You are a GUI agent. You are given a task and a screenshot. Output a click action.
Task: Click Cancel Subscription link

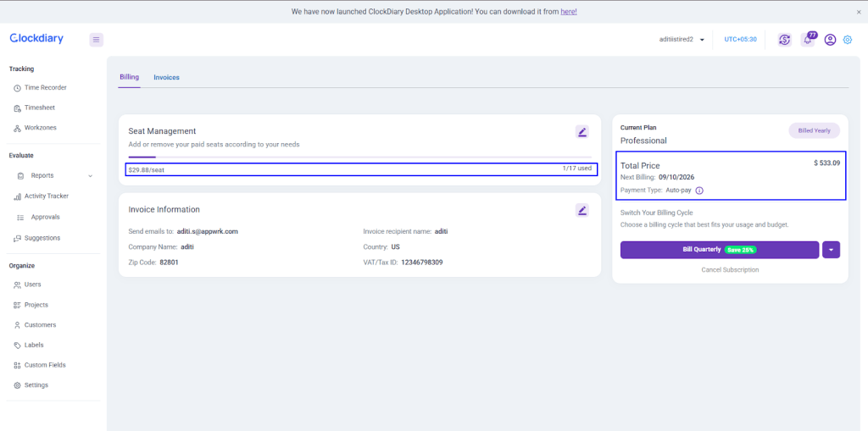[x=730, y=270]
